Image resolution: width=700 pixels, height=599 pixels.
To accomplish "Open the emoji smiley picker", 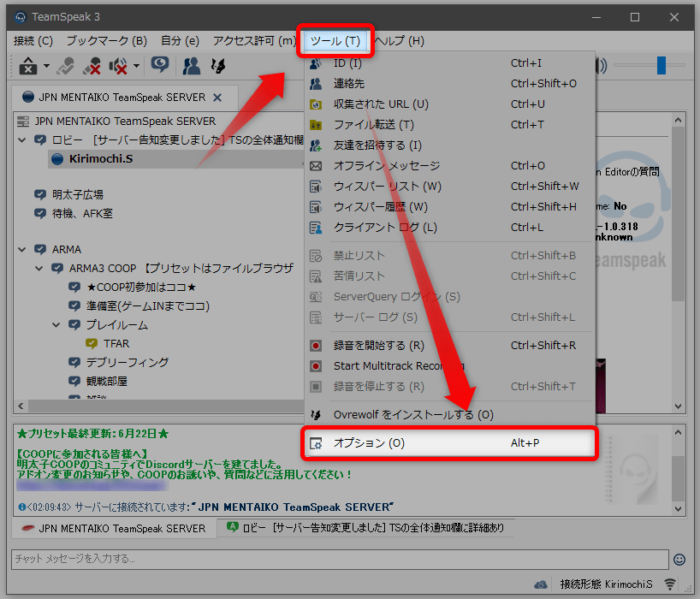I will (x=679, y=560).
